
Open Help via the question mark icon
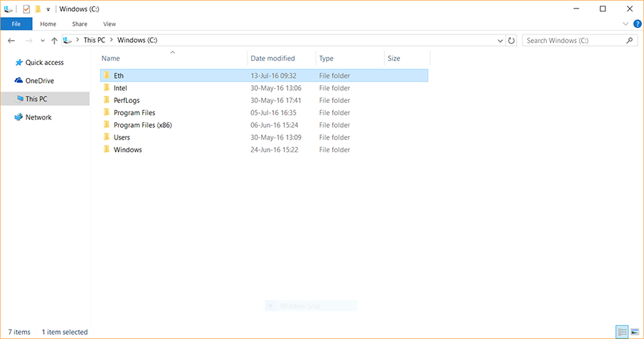tap(638, 24)
